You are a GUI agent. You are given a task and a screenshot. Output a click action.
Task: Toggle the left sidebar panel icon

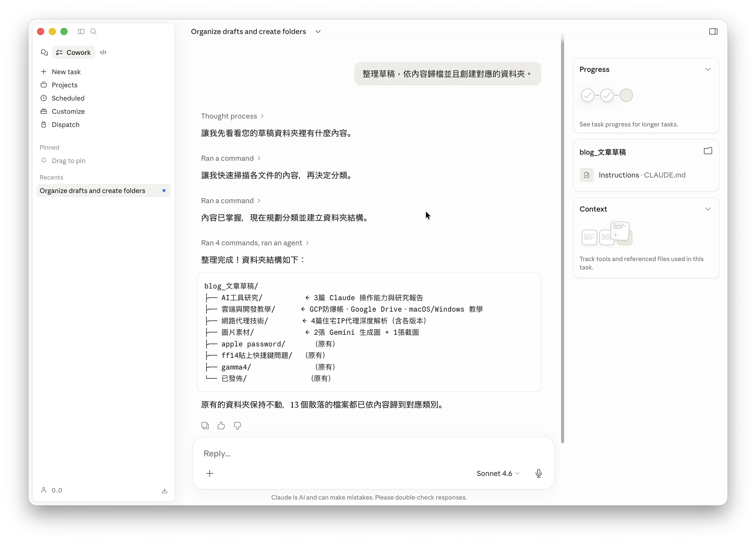[x=81, y=31]
